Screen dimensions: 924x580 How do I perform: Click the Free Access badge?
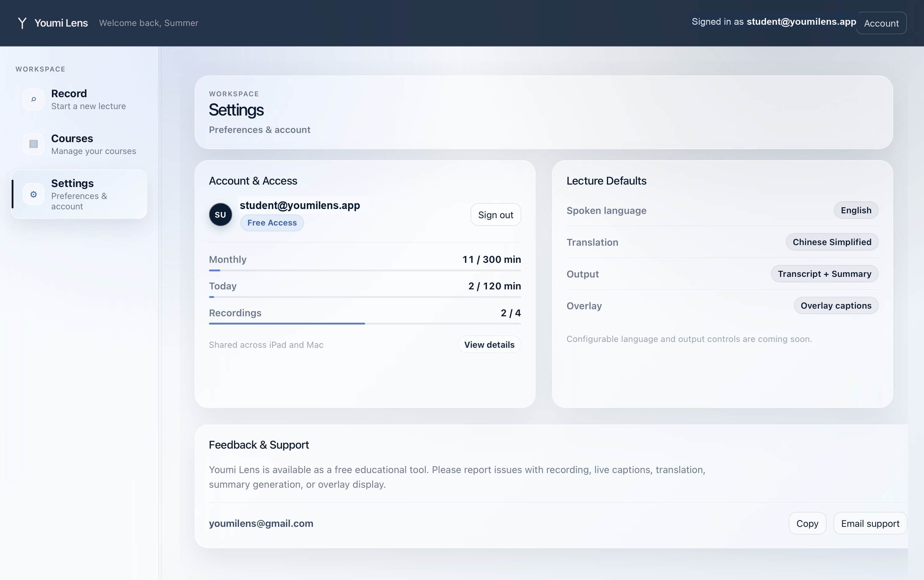click(x=272, y=223)
